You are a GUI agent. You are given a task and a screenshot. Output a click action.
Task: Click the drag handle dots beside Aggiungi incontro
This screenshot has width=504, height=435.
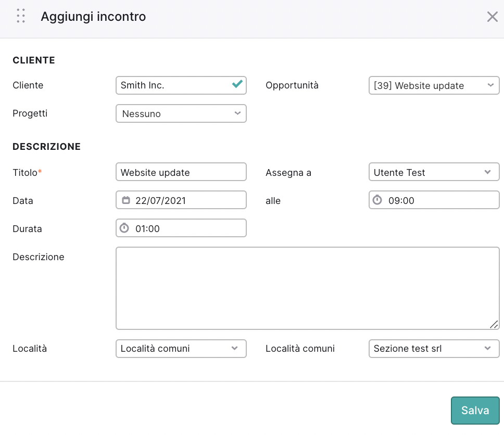coord(21,16)
